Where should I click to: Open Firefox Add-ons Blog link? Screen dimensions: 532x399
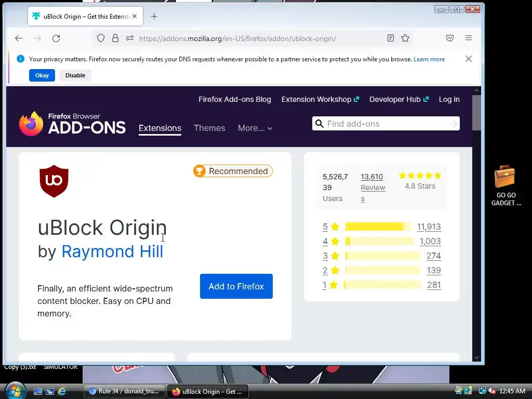coord(235,99)
